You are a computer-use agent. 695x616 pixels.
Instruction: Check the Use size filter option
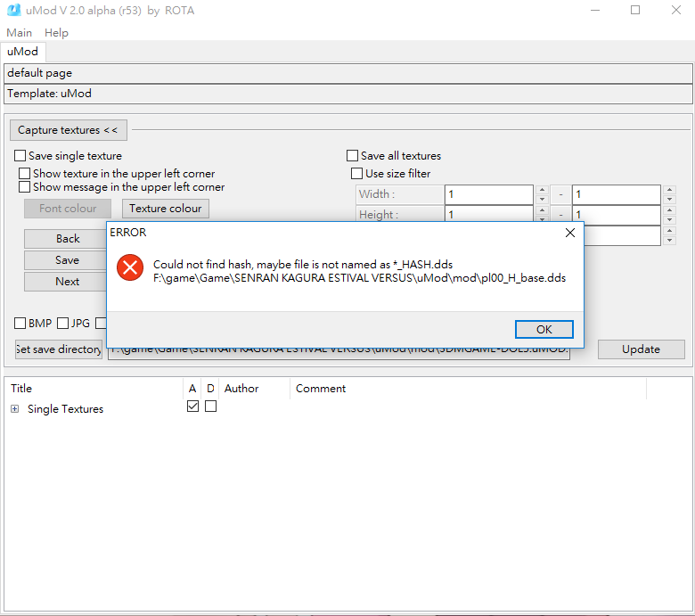pos(357,174)
